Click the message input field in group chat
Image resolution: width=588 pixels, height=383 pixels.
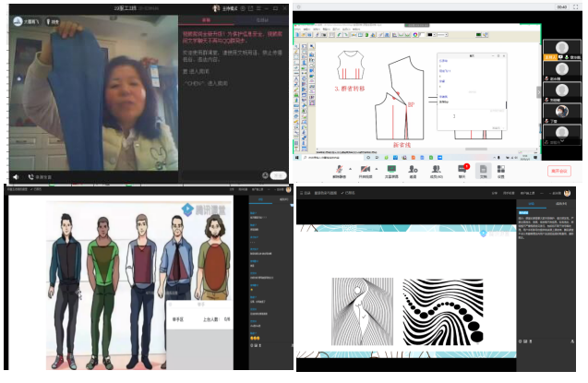[221, 175]
